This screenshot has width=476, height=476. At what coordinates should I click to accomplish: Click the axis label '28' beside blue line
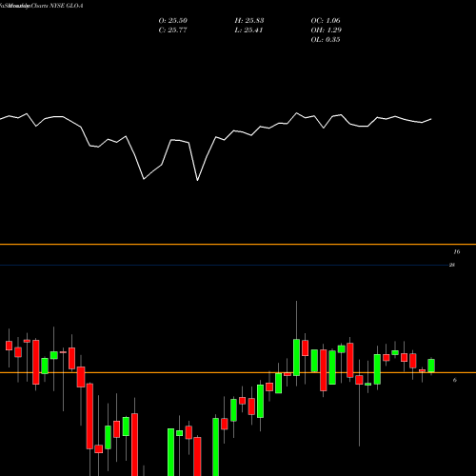tap(452, 265)
